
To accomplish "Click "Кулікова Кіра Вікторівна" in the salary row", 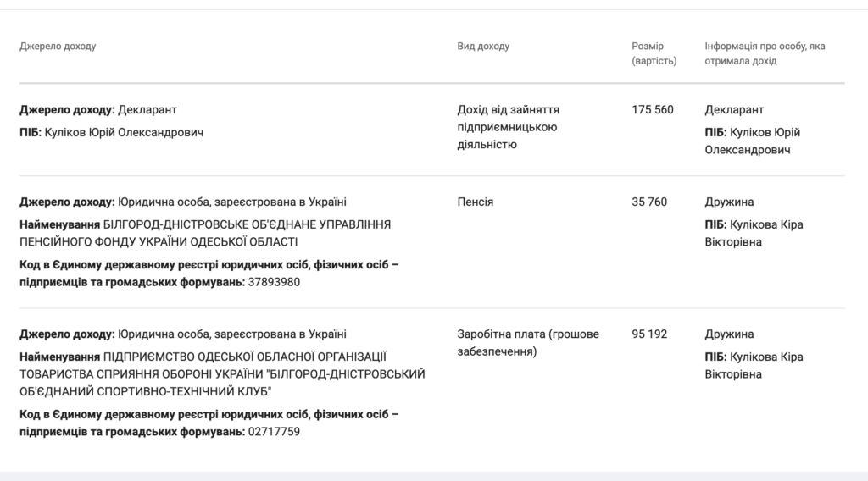I will coord(754,365).
